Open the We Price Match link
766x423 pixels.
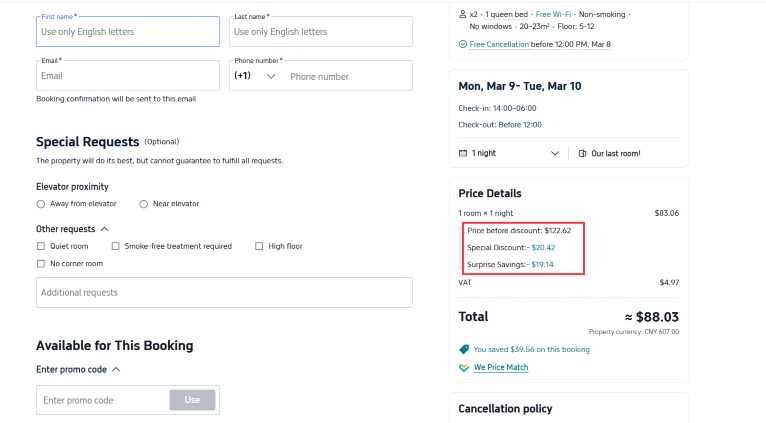point(501,367)
